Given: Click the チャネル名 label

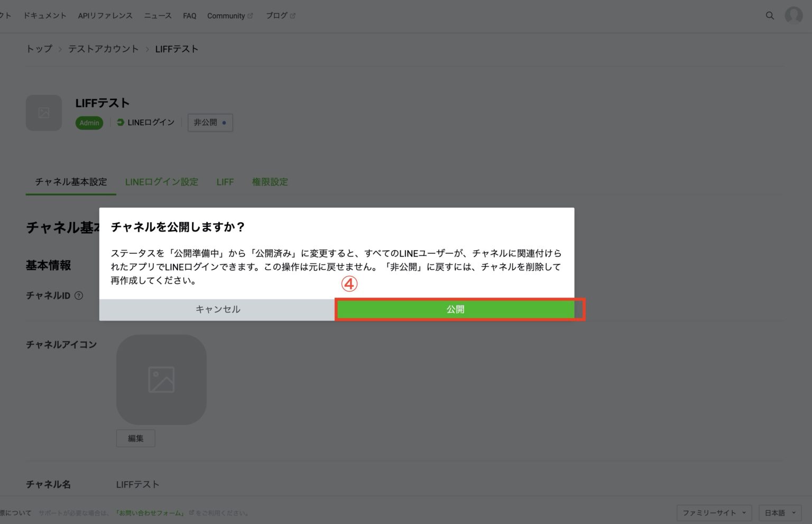Looking at the screenshot, I should (48, 484).
